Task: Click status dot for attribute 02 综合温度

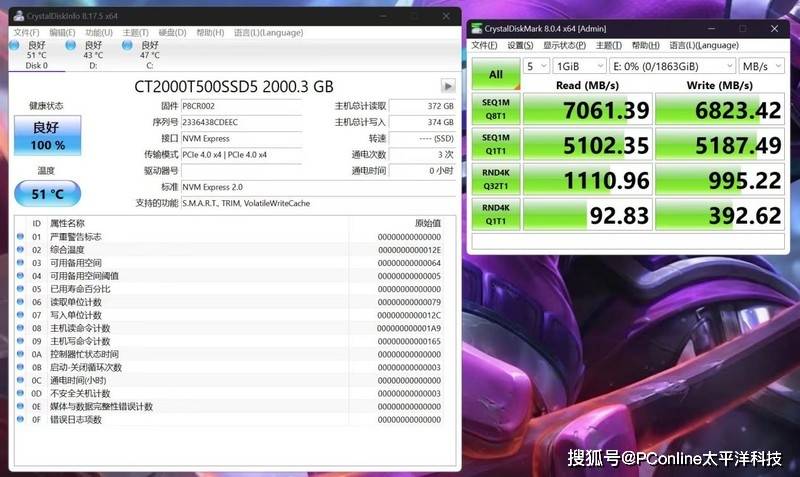Action: pos(20,249)
